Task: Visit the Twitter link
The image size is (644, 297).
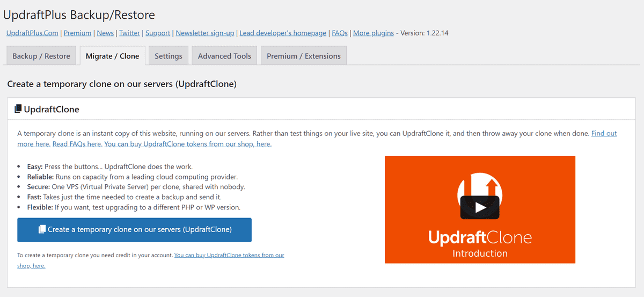Action: pos(129,33)
